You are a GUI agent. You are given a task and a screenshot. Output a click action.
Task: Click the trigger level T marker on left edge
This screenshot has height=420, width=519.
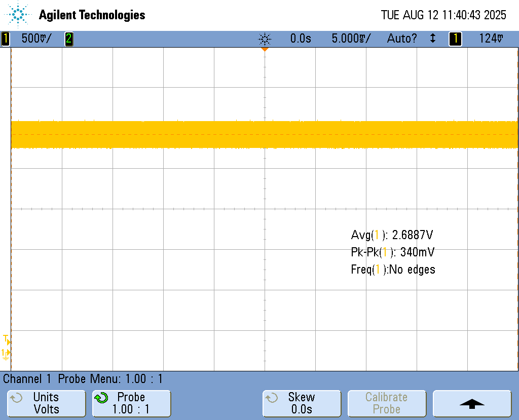6,339
